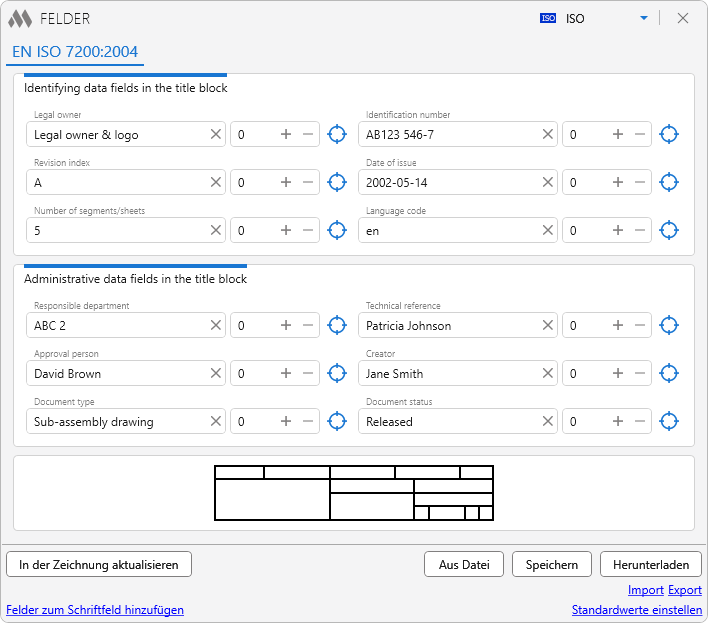Click In der Zeichnung aktualisieren button
This screenshot has width=708, height=623.
[99, 564]
